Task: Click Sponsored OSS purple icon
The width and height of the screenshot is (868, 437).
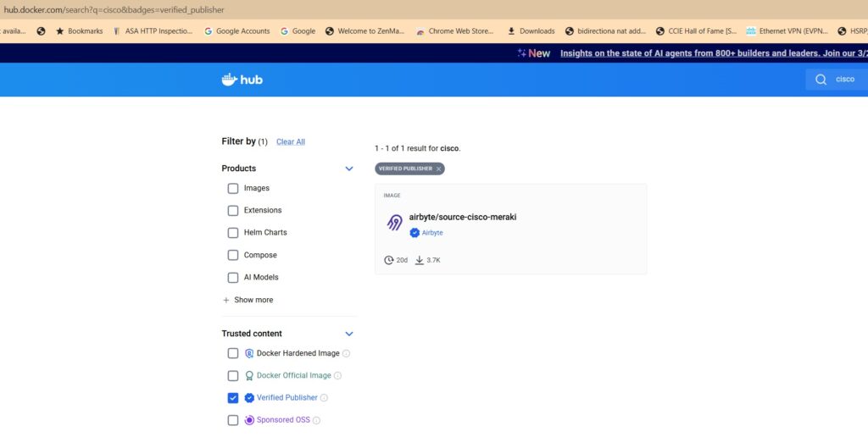Action: 249,420
